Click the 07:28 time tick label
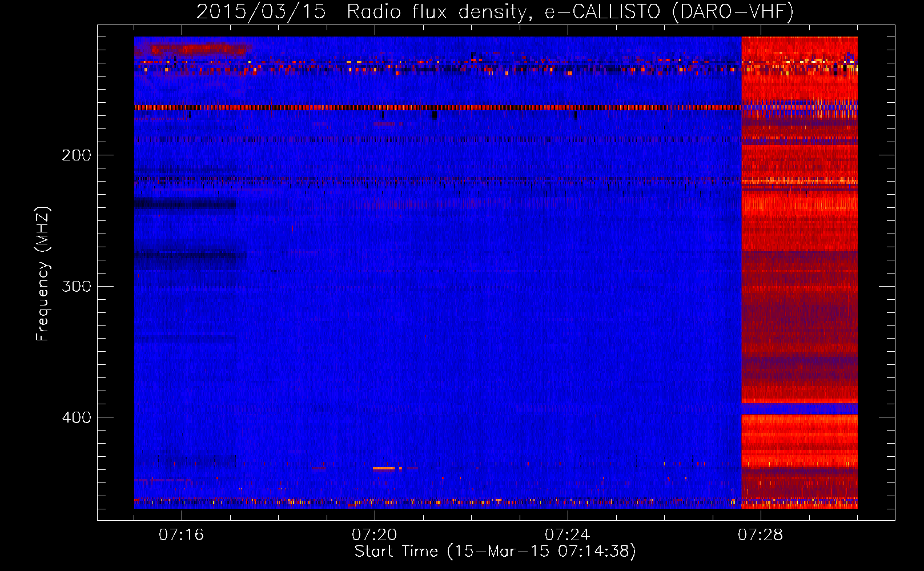The width and height of the screenshot is (924, 571). pos(761,535)
